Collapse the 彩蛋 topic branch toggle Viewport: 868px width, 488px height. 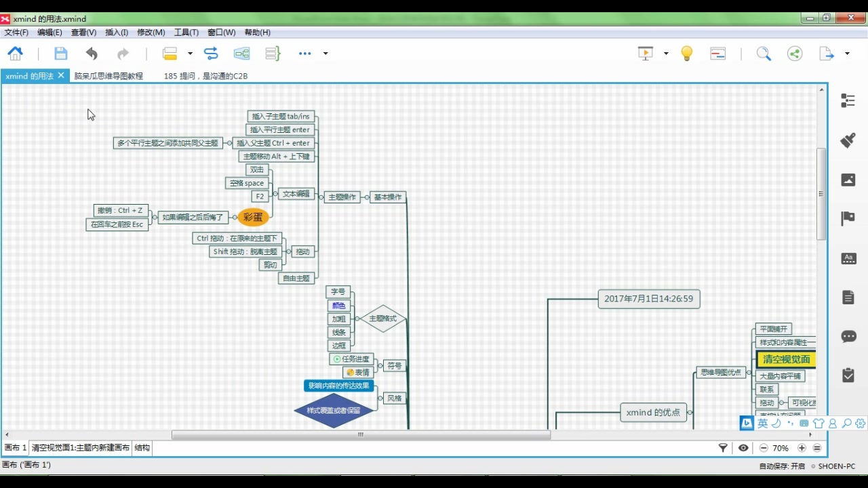click(x=234, y=218)
